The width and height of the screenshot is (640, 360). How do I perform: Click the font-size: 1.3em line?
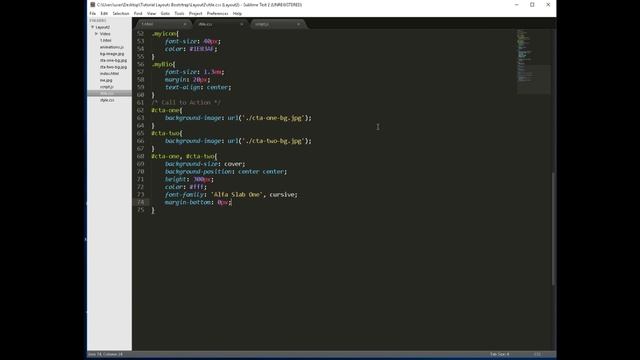[194, 72]
